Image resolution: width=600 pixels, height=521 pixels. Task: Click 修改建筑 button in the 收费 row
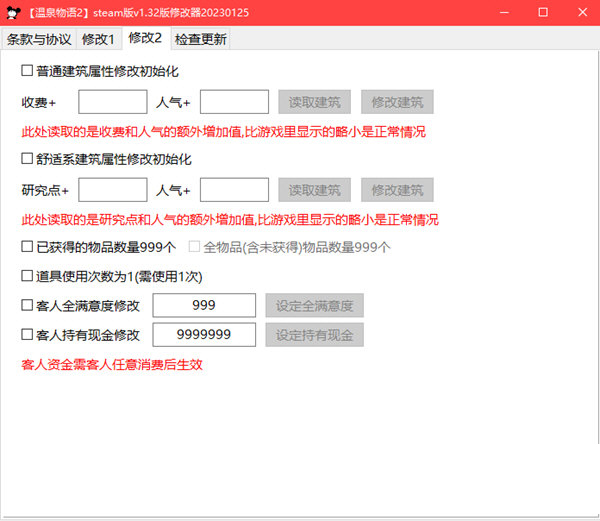397,102
